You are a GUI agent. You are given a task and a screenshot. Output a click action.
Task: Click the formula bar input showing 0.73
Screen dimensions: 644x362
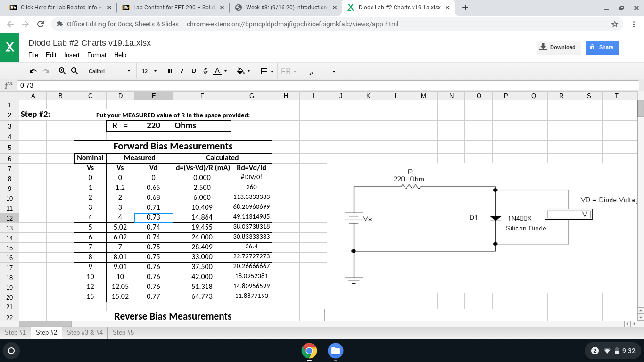328,85
